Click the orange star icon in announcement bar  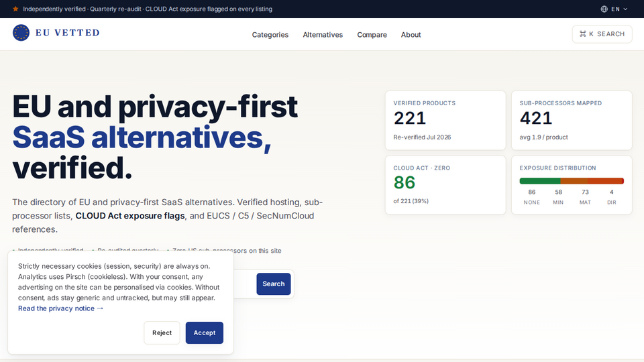click(x=15, y=9)
